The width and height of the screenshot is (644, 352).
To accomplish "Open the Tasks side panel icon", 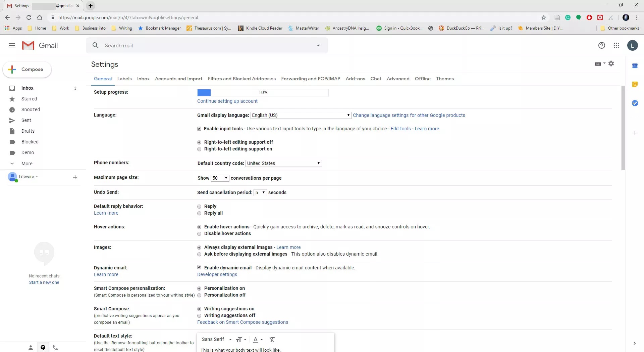I will (635, 103).
